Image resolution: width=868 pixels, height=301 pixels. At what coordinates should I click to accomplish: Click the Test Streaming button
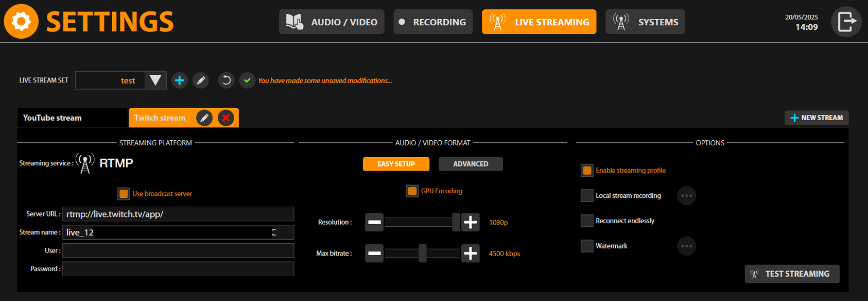792,274
